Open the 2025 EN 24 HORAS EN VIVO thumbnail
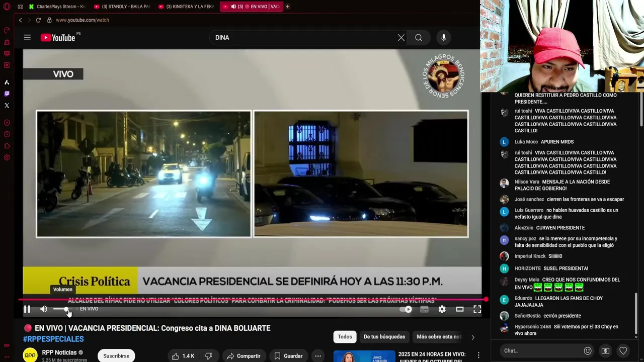 point(364,356)
